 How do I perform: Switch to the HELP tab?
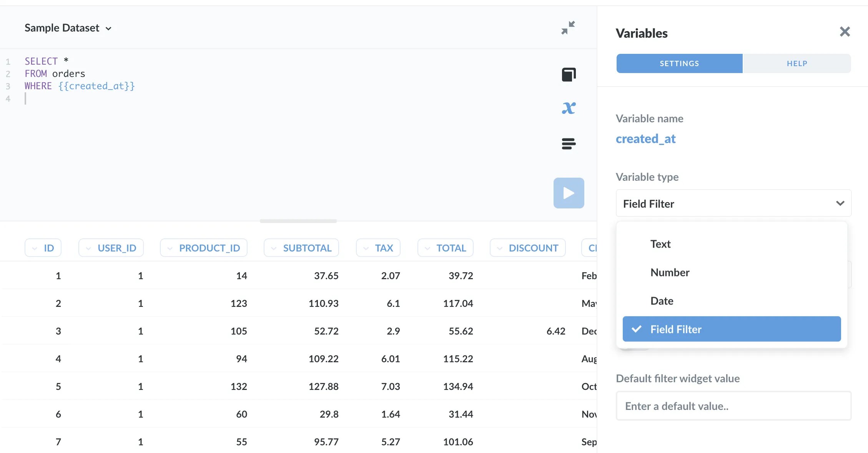point(797,63)
